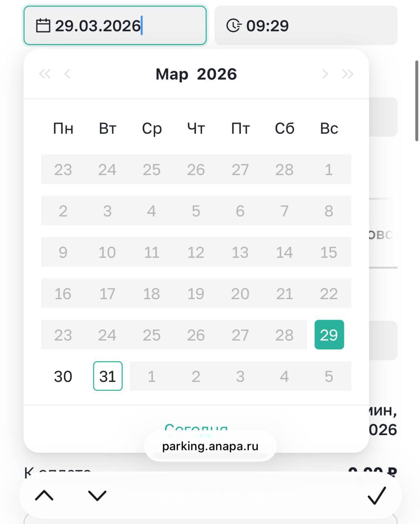Viewport: 420px width, 524px height.
Task: Open the month selector labeled Мар
Action: pyautogui.click(x=172, y=74)
